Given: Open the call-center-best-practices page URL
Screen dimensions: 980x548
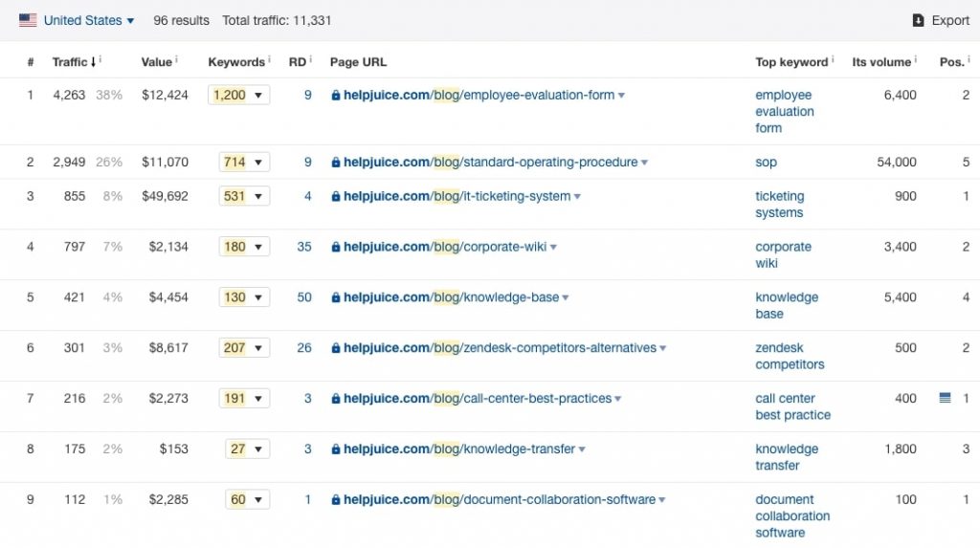Looking at the screenshot, I should (x=478, y=399).
